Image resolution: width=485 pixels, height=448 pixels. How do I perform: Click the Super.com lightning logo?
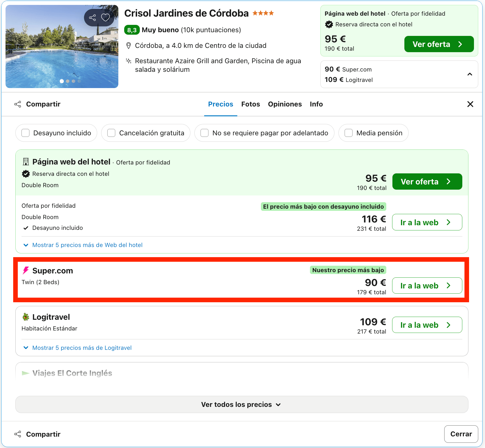(26, 270)
